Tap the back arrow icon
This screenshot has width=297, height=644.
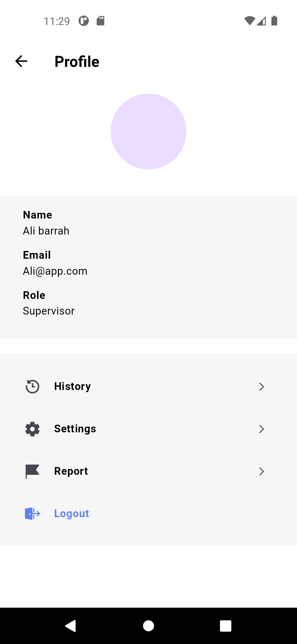[21, 61]
